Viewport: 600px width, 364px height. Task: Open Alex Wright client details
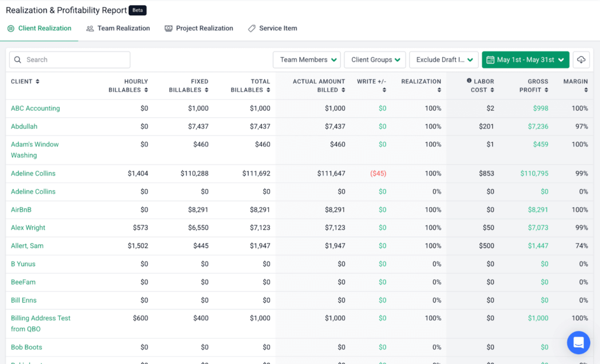[x=28, y=228]
